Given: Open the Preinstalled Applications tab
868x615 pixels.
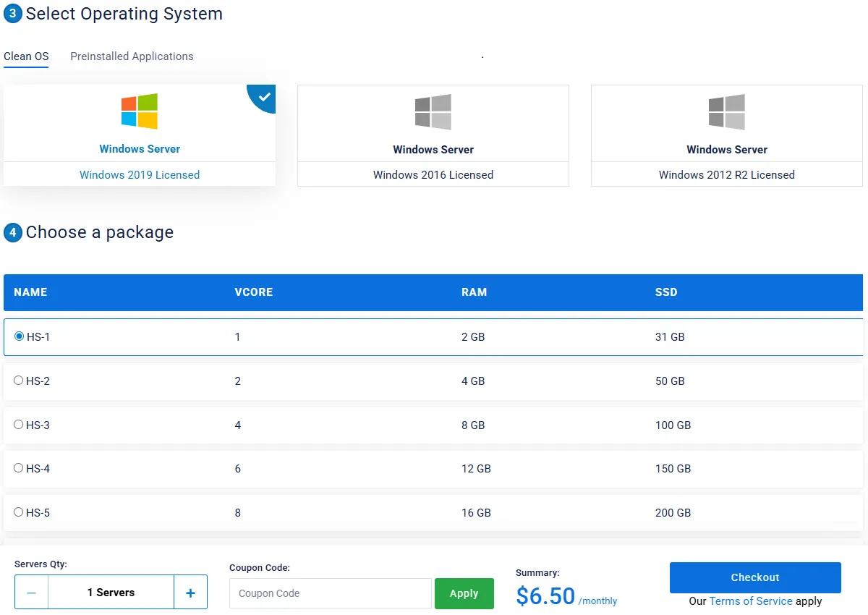Looking at the screenshot, I should coord(132,56).
